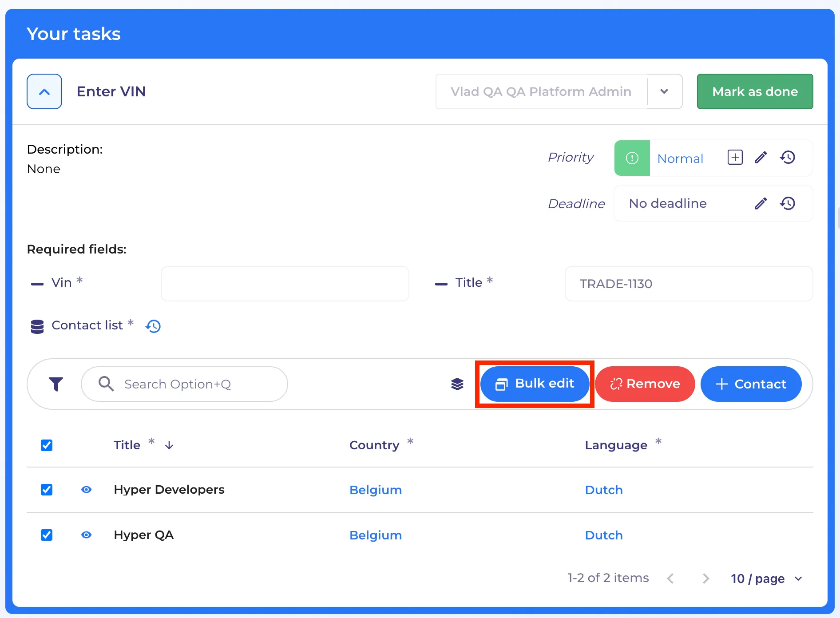This screenshot has width=840, height=618.
Task: View priority history clock icon
Action: tap(788, 157)
